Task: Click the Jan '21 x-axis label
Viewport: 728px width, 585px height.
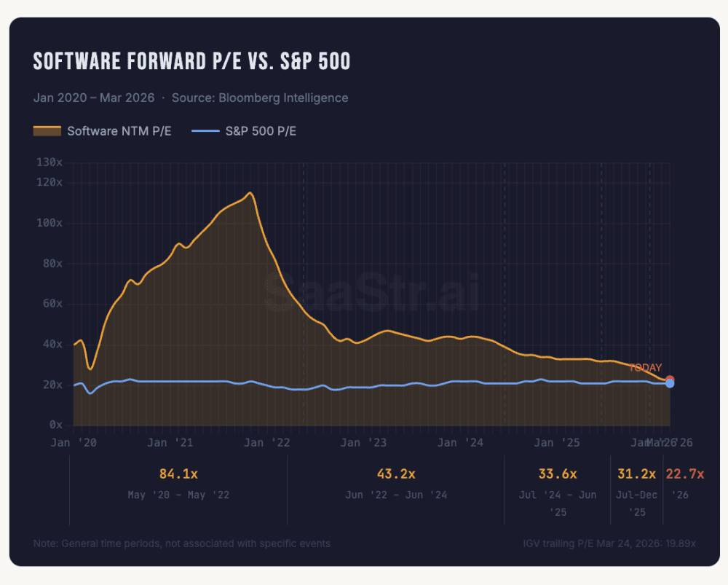Action: (170, 443)
